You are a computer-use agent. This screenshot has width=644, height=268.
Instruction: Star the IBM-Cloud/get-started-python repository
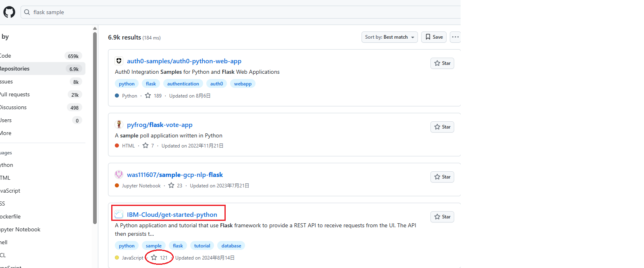pos(442,217)
